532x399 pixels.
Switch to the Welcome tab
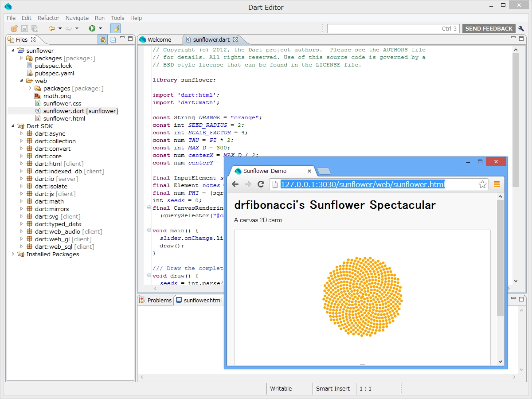(160, 39)
